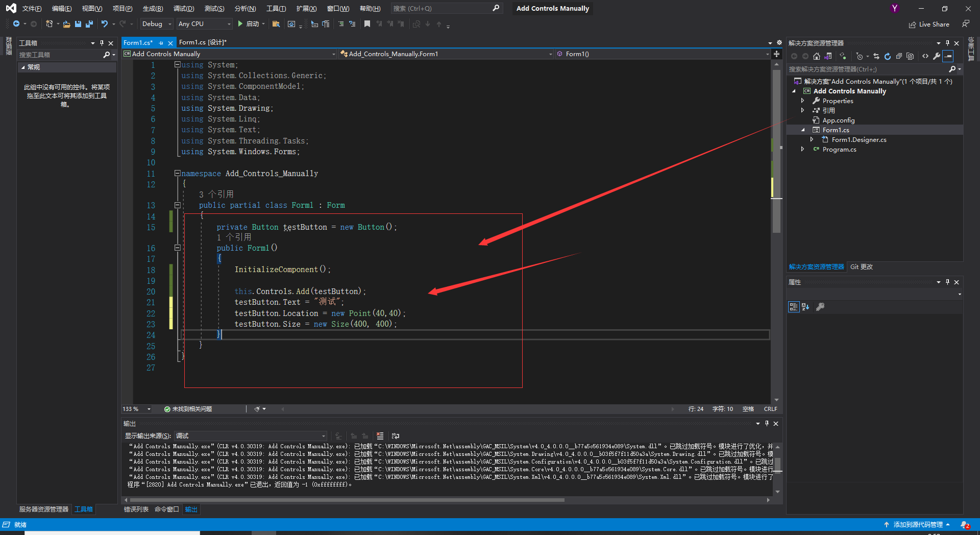The height and width of the screenshot is (535, 980).
Task: Open Solution Explorer Properties wrench icon
Action: [937, 57]
